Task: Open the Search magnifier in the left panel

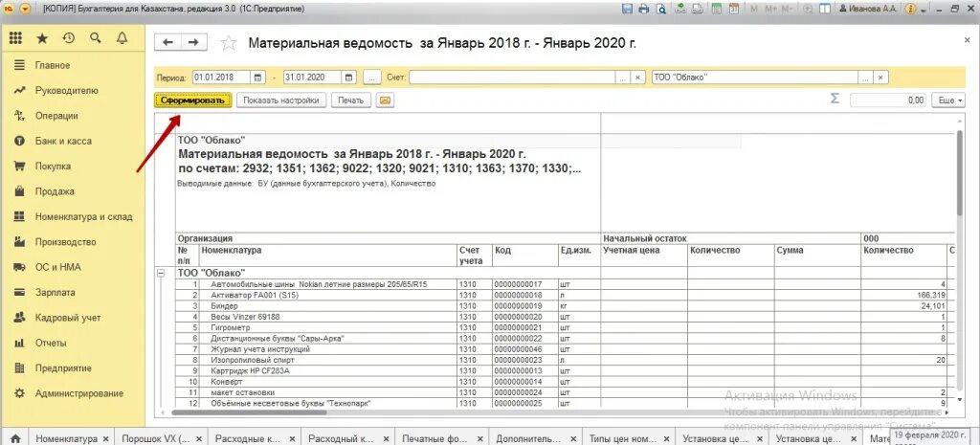Action: [x=95, y=38]
